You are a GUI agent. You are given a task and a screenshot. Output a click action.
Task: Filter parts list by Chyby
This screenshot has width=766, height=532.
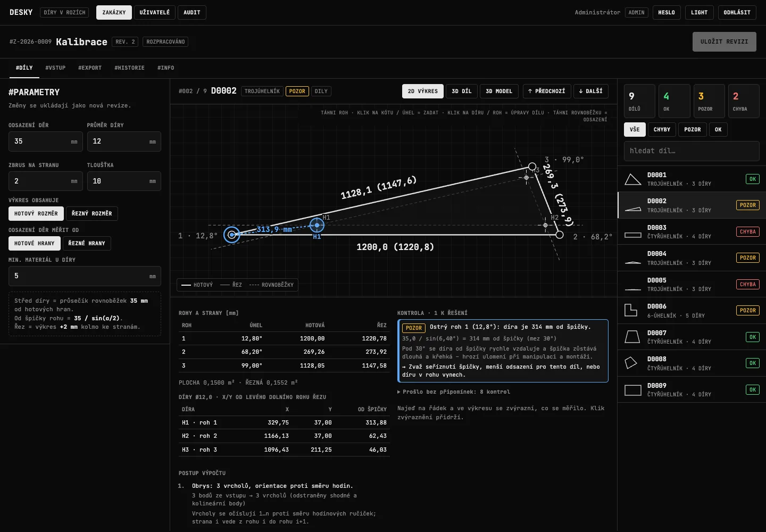662,129
